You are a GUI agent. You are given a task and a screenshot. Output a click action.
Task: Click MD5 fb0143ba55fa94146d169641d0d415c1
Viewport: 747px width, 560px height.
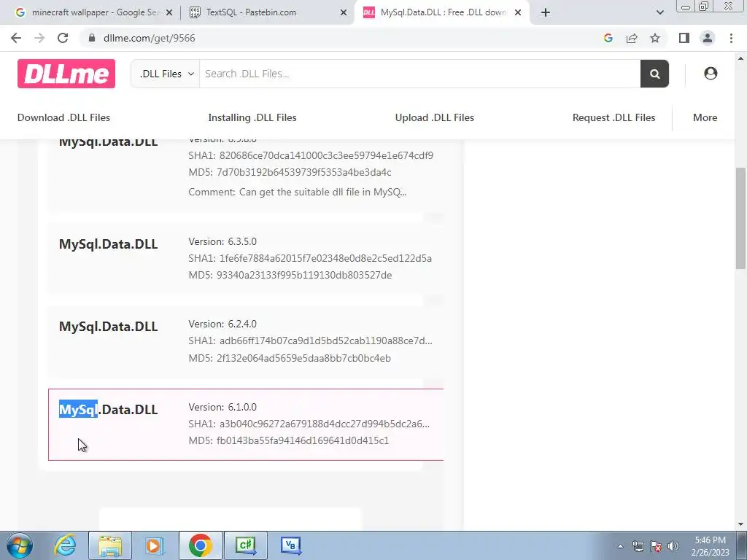(289, 440)
